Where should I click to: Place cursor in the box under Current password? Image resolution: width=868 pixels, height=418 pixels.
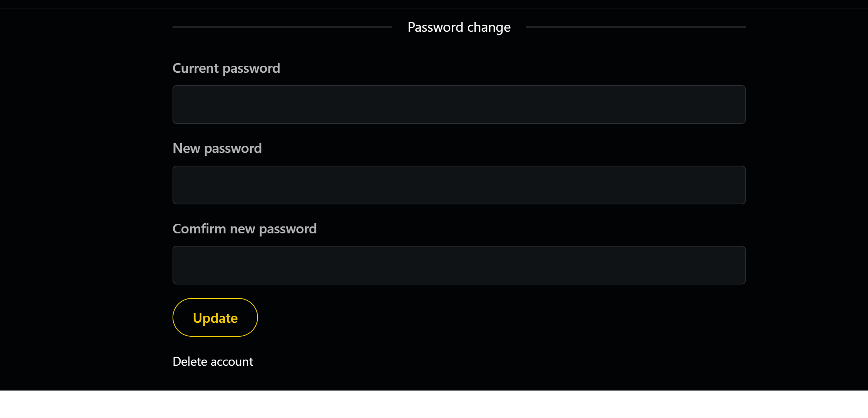pyautogui.click(x=459, y=104)
